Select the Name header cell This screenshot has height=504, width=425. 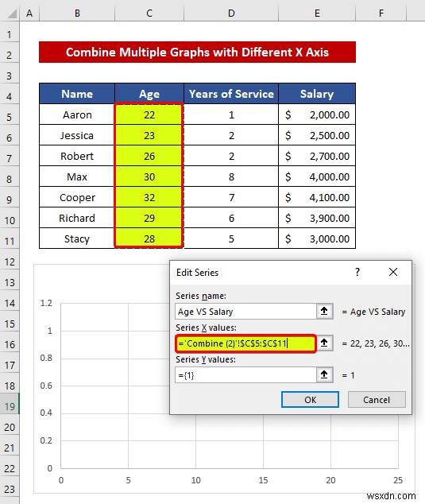point(77,94)
